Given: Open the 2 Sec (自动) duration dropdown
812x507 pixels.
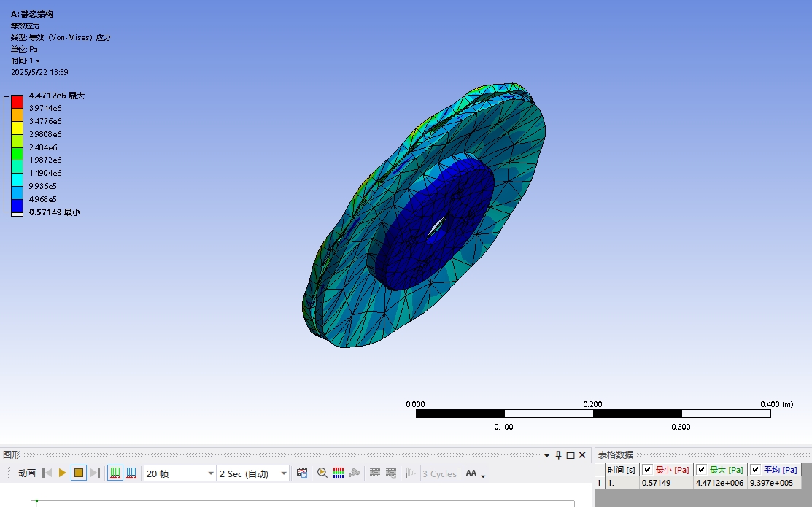Looking at the screenshot, I should (x=284, y=473).
